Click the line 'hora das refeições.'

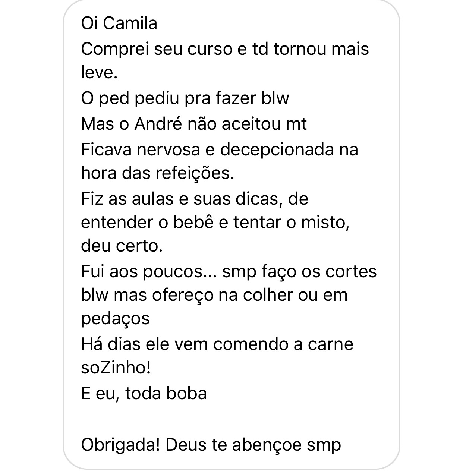point(157,173)
